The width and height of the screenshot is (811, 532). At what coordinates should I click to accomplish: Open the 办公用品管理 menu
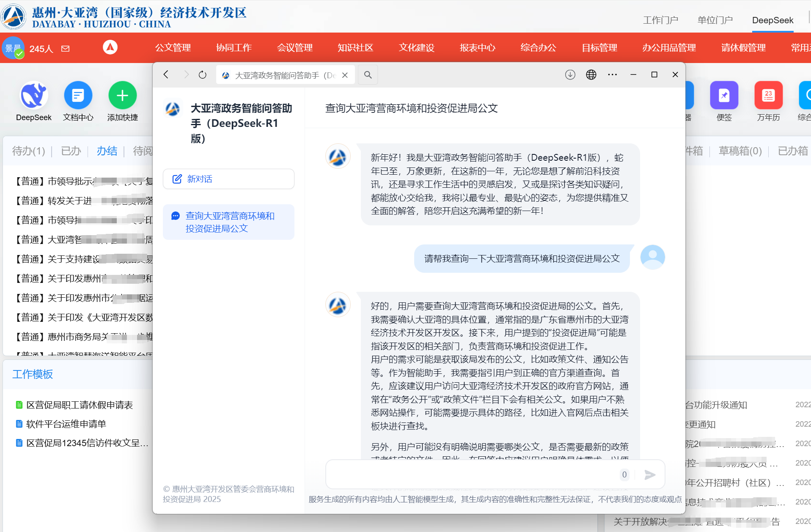tap(669, 48)
